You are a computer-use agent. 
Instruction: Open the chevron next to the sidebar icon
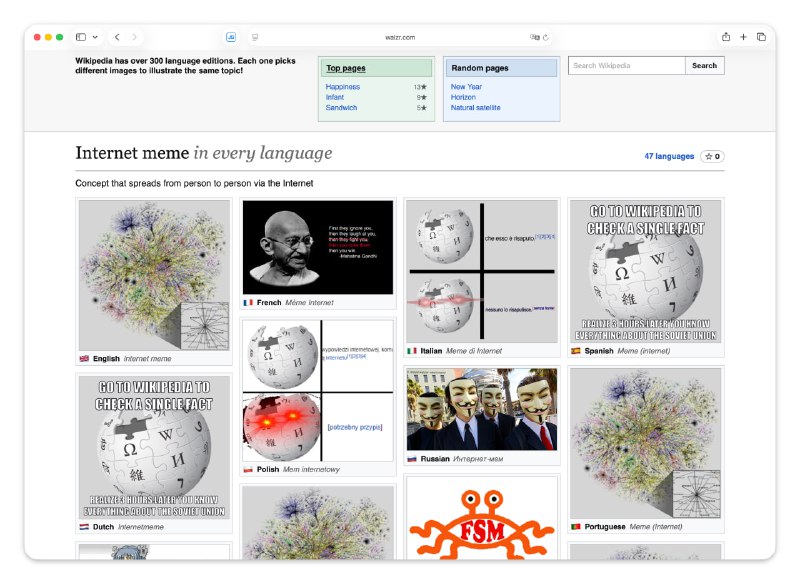[96, 36]
